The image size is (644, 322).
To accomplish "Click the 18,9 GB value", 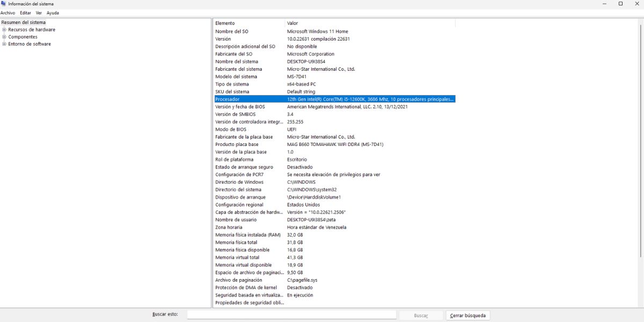I will [x=295, y=265].
